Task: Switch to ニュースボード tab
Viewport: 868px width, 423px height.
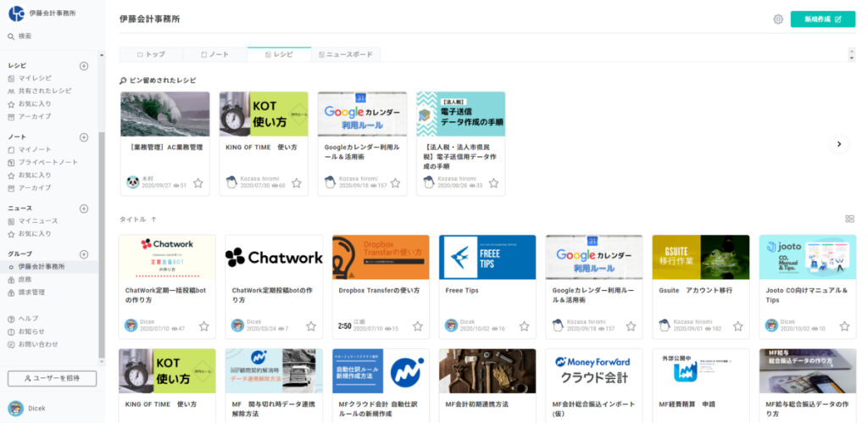Action: 346,54
